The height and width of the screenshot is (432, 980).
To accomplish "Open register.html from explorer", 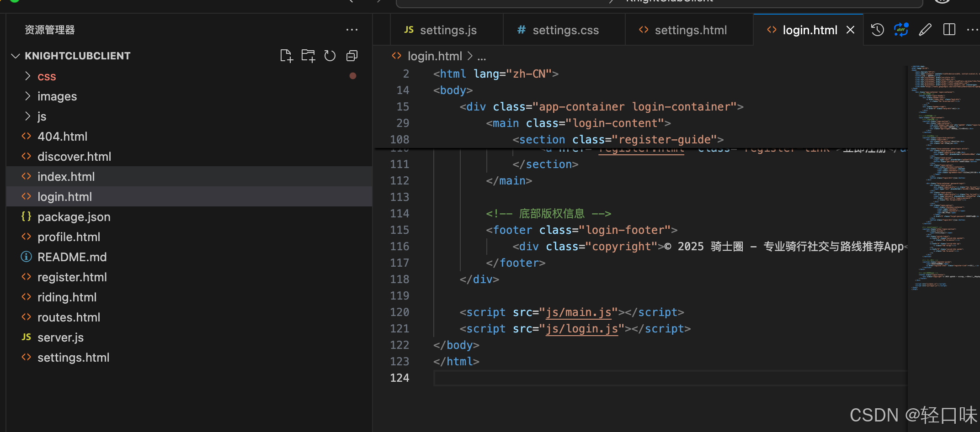I will pyautogui.click(x=189, y=277).
